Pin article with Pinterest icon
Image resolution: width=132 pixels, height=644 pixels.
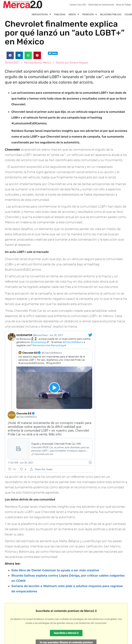tap(37, 55)
